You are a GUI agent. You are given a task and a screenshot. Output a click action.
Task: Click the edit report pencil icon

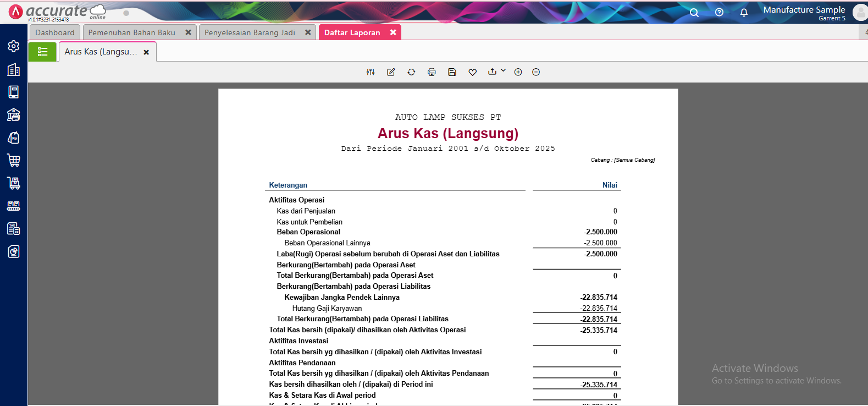(x=391, y=72)
